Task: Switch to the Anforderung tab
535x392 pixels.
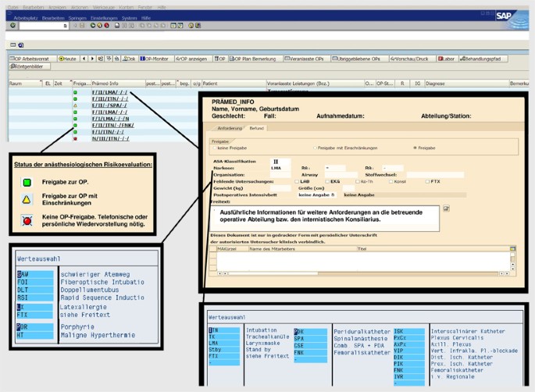Action: coord(230,127)
